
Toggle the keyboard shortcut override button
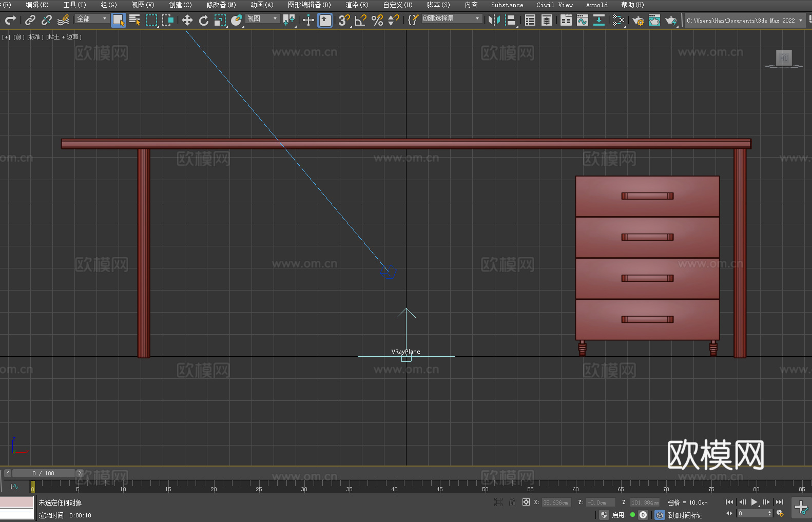[x=325, y=20]
